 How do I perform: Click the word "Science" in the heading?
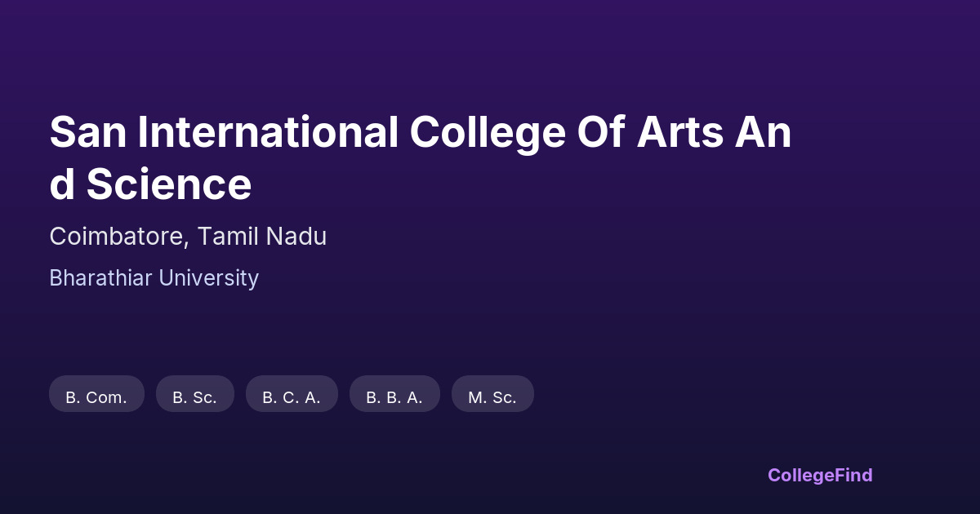pos(168,184)
